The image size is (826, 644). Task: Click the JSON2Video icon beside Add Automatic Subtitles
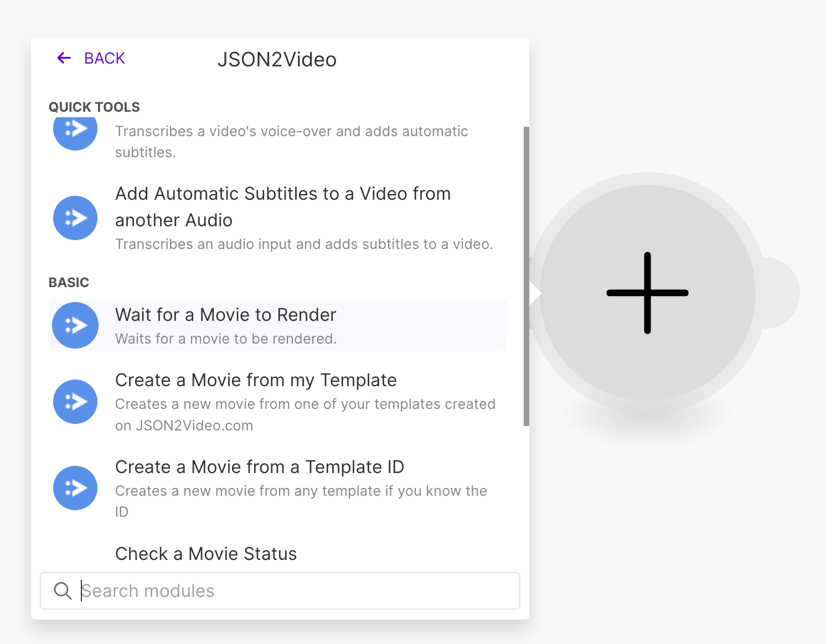click(x=75, y=218)
